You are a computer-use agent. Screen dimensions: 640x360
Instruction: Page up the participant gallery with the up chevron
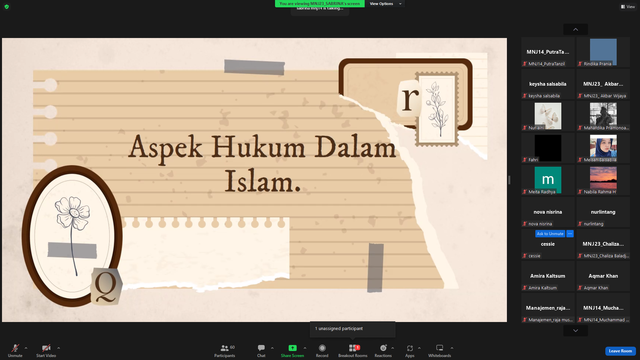click(576, 29)
